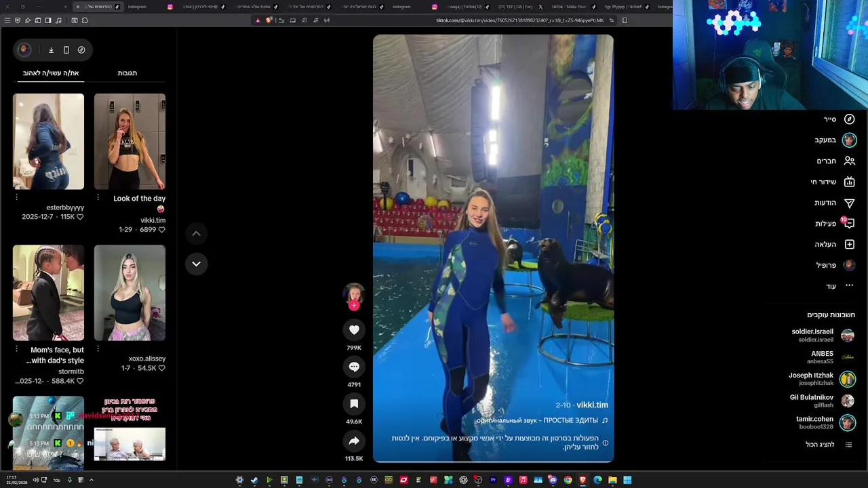Viewport: 868px width, 488px height.
Task: Go to the next video with down chevron
Action: point(196,264)
